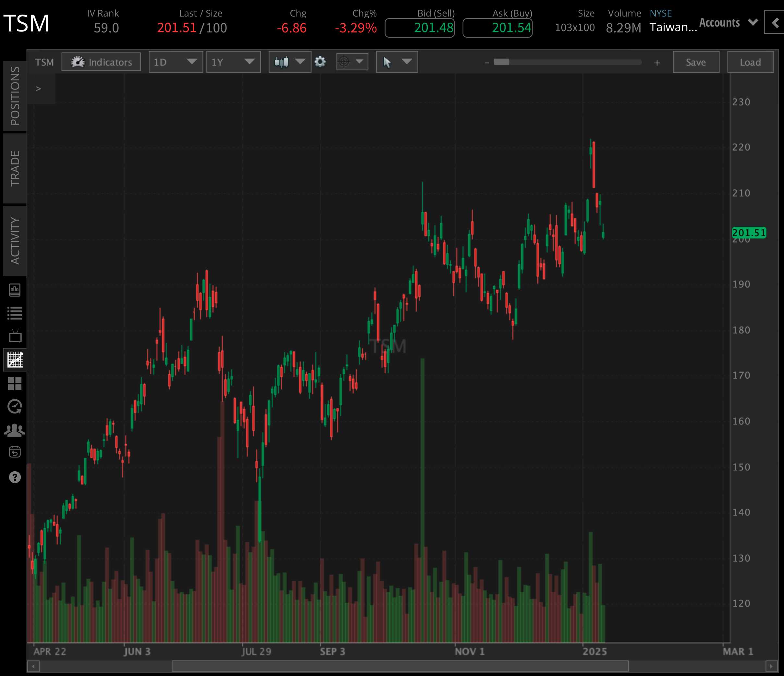Viewport: 784px width, 676px height.
Task: Open the Indicators panel
Action: coord(101,62)
